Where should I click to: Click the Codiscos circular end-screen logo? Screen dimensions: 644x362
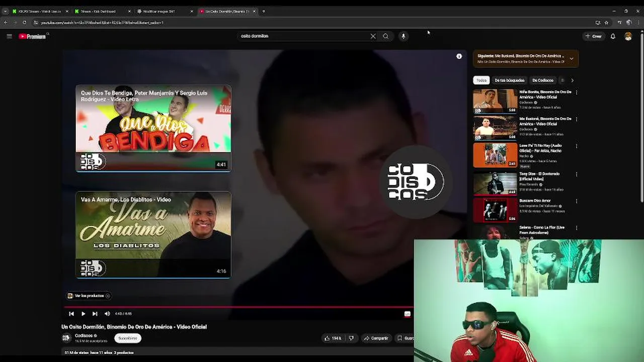pos(416,182)
